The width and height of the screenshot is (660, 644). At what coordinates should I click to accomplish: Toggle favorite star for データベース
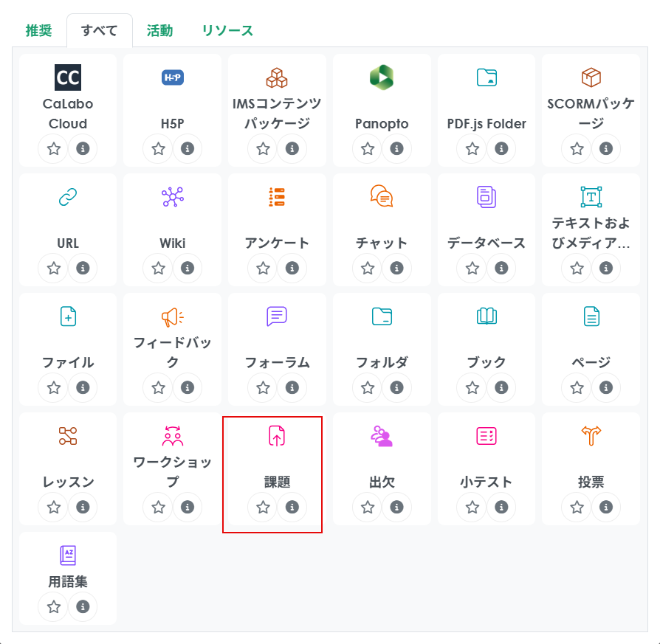click(x=472, y=268)
